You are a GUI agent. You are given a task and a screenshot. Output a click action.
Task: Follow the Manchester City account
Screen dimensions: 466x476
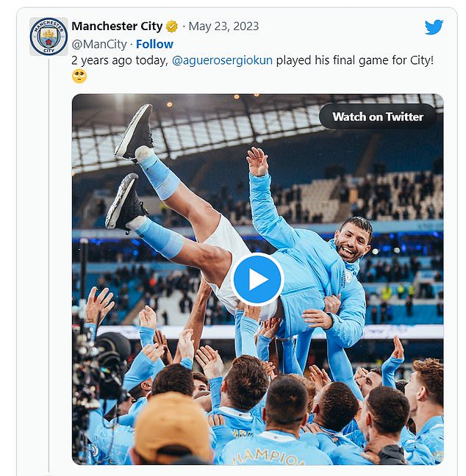pos(154,44)
